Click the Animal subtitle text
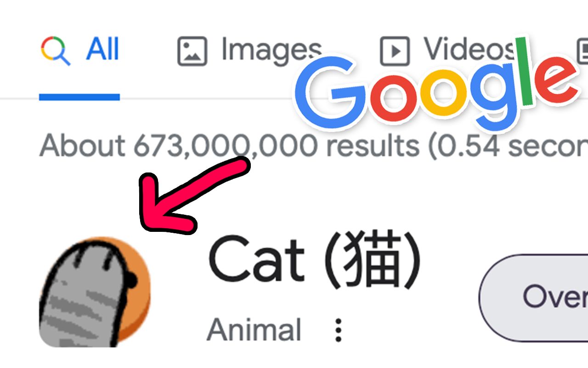The width and height of the screenshot is (588, 368). 254,329
